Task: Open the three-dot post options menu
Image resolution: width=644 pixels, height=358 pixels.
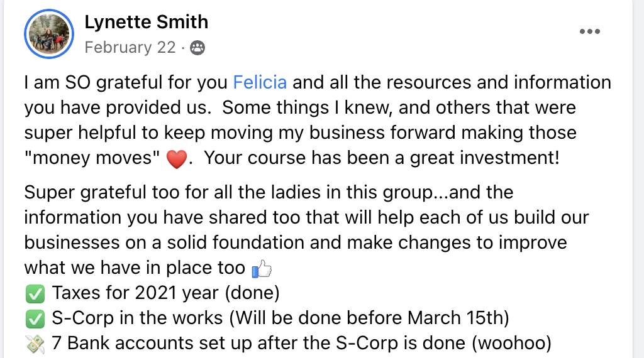Action: [x=589, y=32]
